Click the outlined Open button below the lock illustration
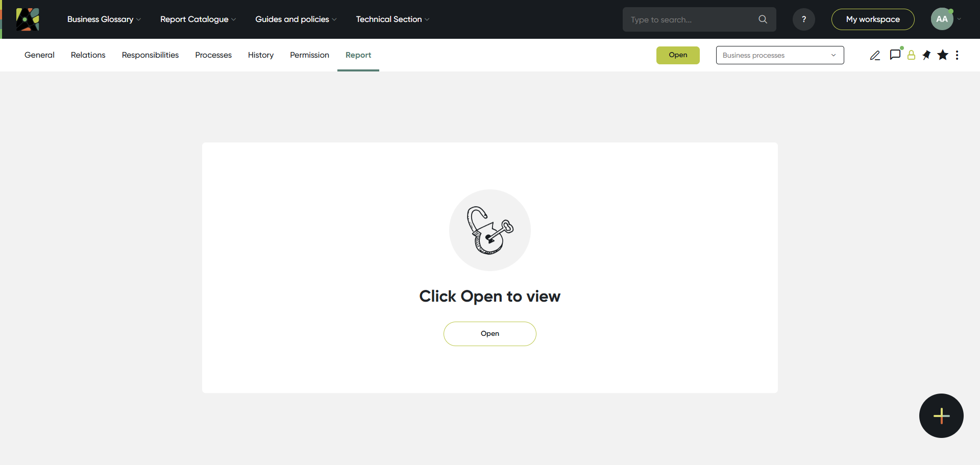 pyautogui.click(x=489, y=334)
